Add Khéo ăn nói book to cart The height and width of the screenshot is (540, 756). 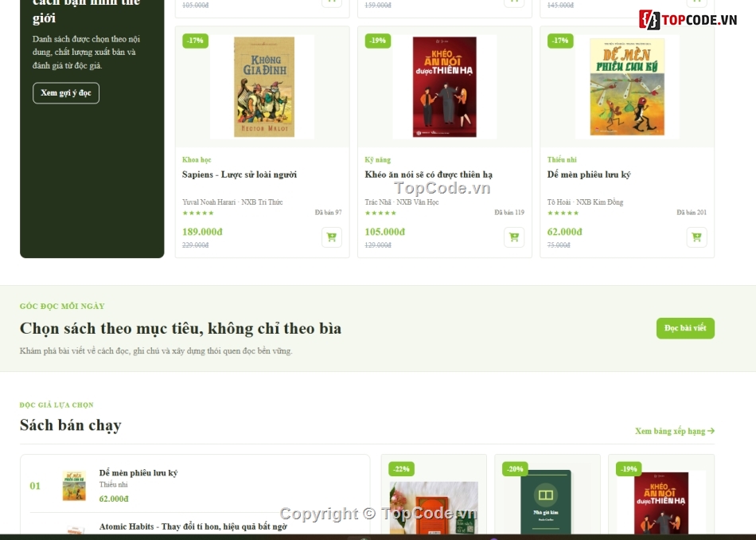(514, 237)
